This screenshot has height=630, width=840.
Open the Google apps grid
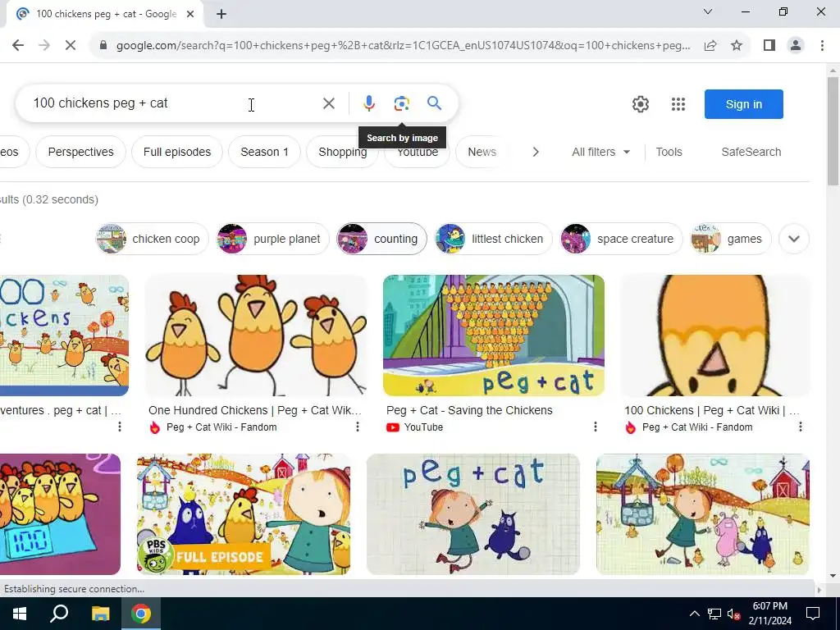678,104
